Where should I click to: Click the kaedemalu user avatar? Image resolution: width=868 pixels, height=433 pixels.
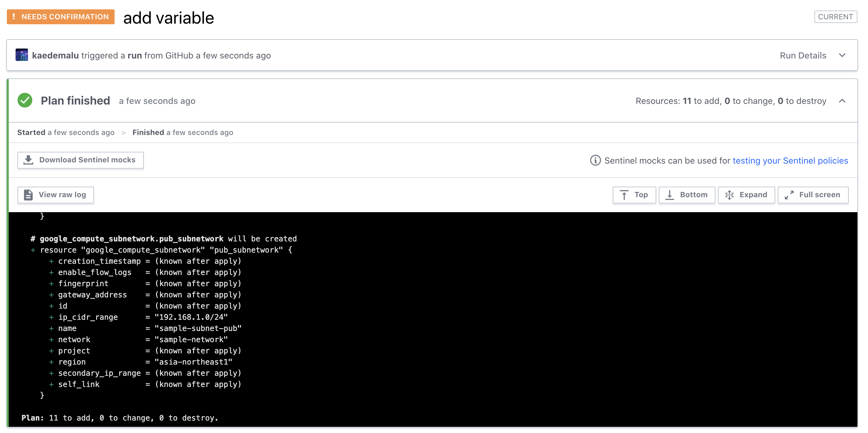22,55
